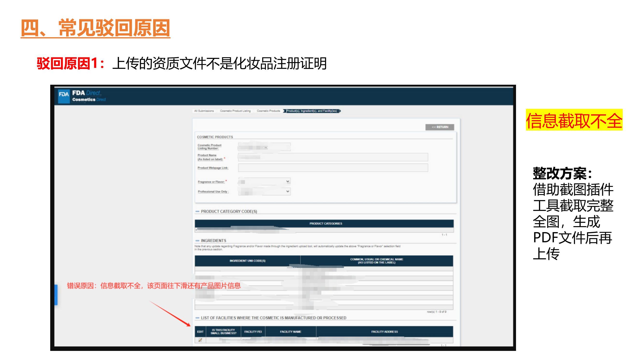Collapse the Product Category Code(s) section

198,211
